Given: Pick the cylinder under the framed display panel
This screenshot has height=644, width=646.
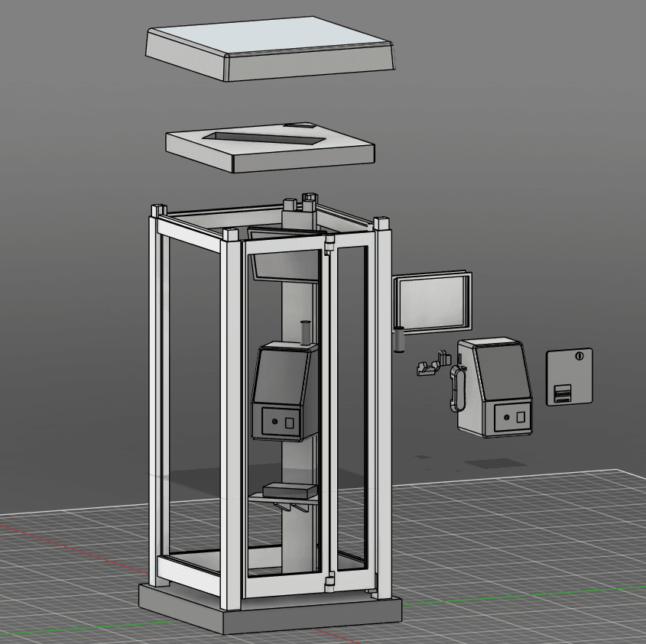Looking at the screenshot, I should 399,339.
